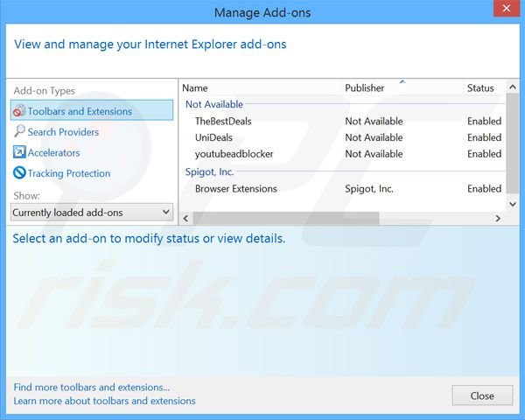The width and height of the screenshot is (525, 420).
Task: Open Find more toolbars and extensions link
Action: pos(91,388)
